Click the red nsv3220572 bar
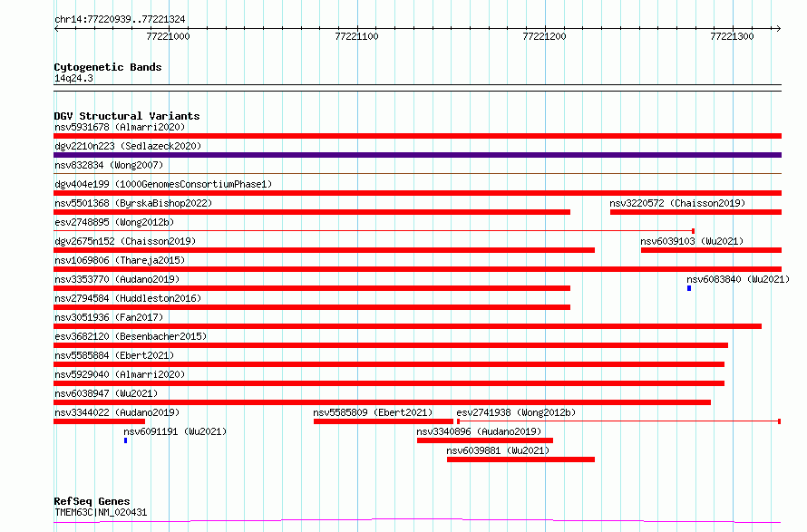This screenshot has width=807, height=532. tap(695, 212)
